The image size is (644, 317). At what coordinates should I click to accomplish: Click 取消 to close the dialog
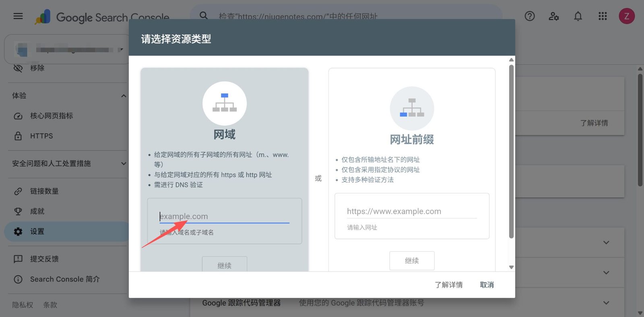pyautogui.click(x=487, y=285)
